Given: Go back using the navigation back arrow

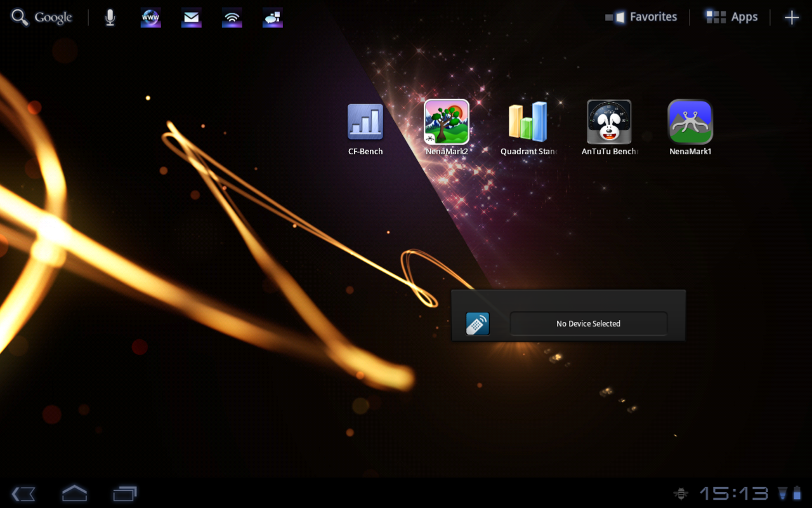Looking at the screenshot, I should (x=23, y=493).
